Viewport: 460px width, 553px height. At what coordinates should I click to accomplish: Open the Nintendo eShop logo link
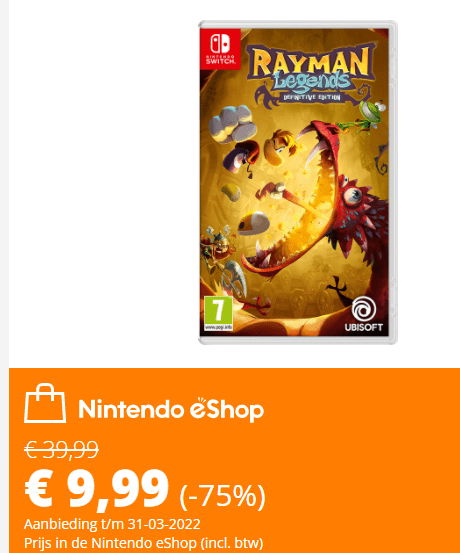171,409
